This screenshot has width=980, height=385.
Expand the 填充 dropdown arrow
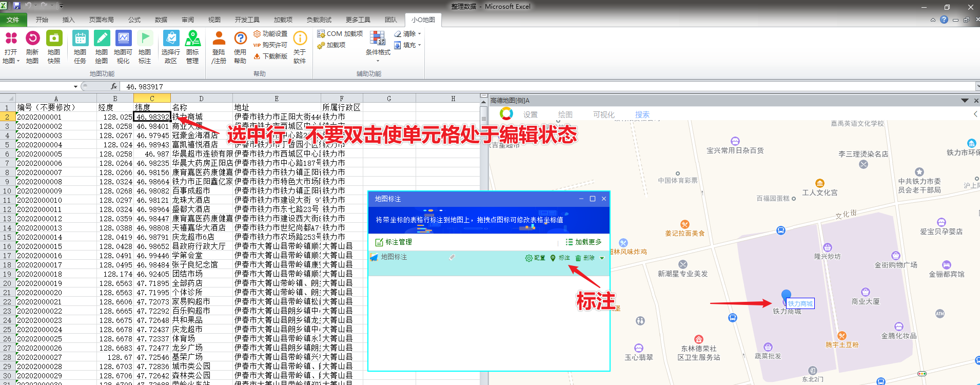[420, 45]
